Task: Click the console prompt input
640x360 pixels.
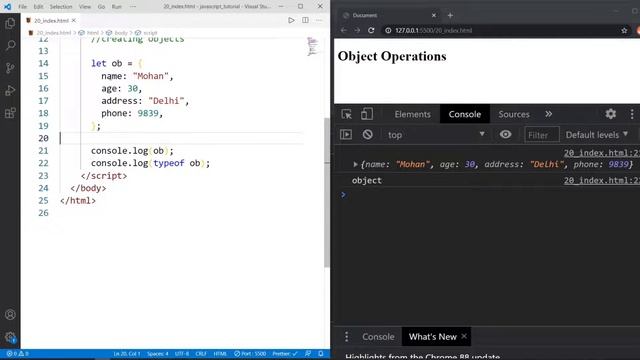Action: coord(490,195)
